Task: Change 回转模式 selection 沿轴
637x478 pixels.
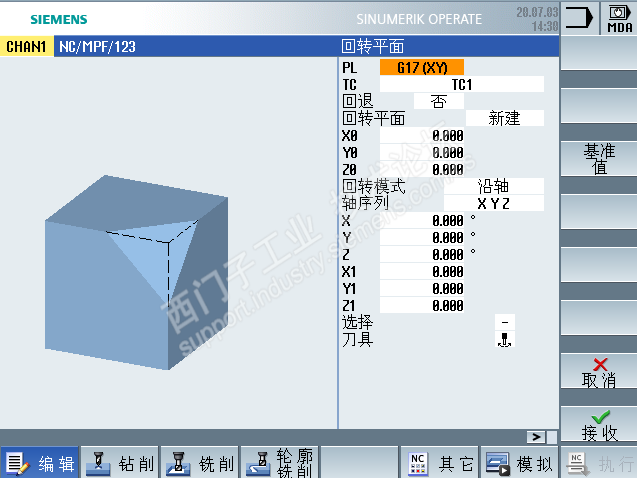Action: (x=494, y=186)
